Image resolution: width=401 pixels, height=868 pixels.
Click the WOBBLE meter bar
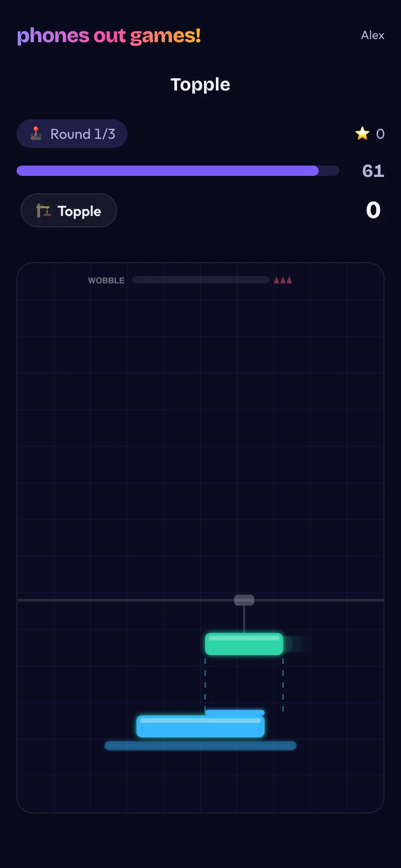point(200,280)
